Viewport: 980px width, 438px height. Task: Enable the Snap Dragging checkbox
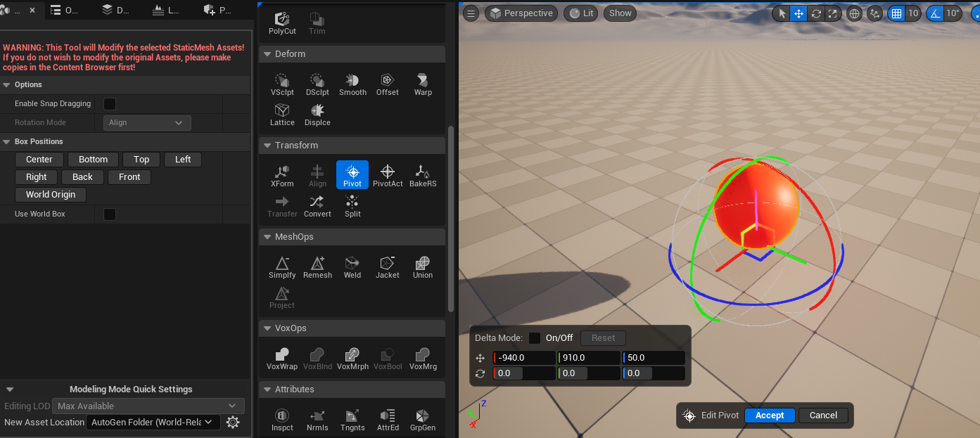click(110, 104)
